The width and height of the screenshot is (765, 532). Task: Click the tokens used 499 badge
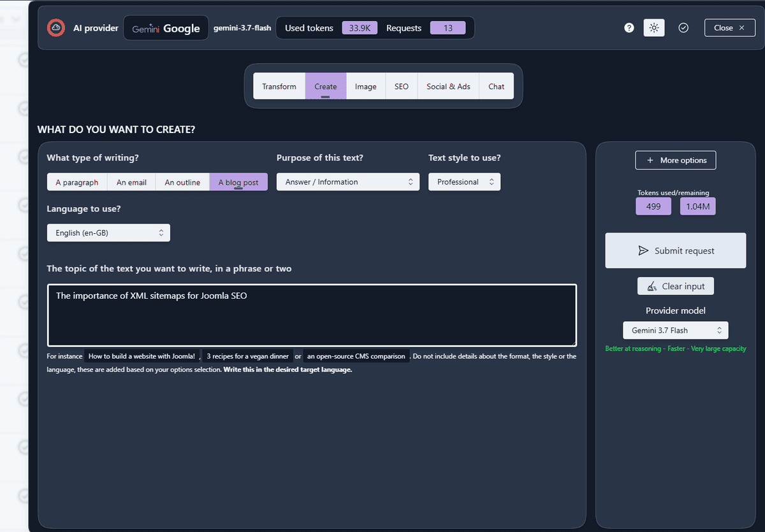[x=653, y=206]
